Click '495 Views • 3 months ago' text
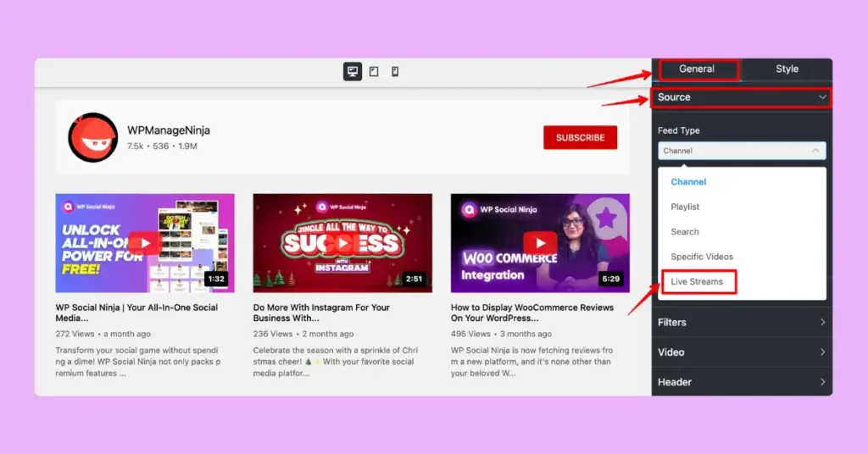This screenshot has width=868, height=454. [501, 334]
